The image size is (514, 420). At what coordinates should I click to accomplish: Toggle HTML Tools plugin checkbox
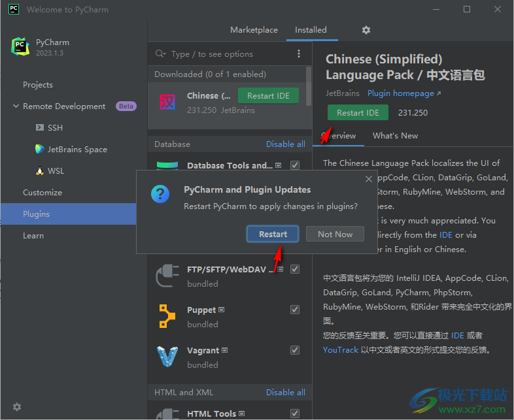295,413
